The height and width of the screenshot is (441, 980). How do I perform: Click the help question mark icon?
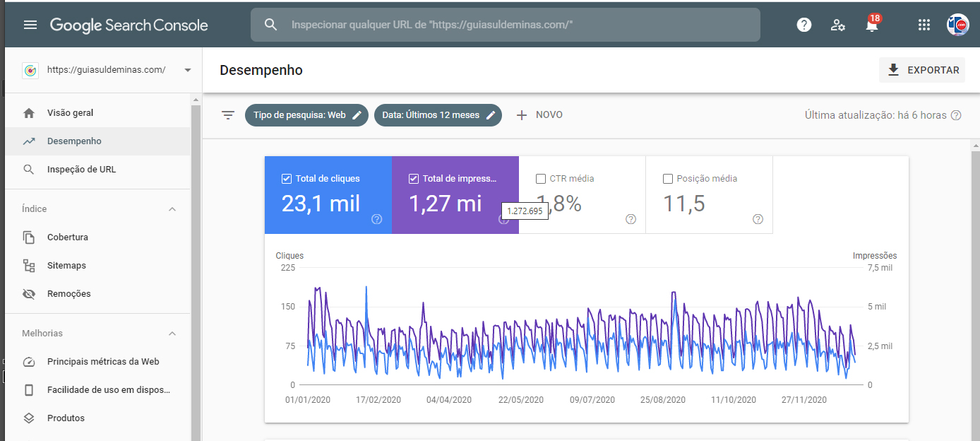[804, 25]
